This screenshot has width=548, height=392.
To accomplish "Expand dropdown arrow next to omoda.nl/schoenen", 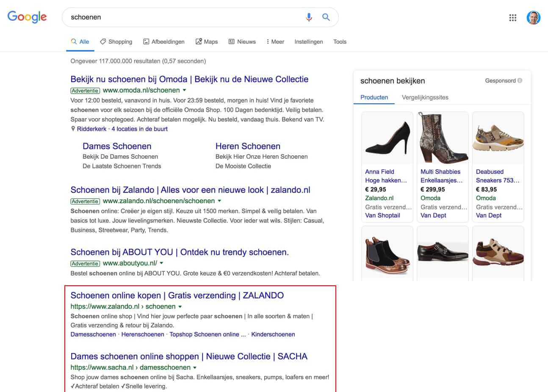I will tap(184, 90).
